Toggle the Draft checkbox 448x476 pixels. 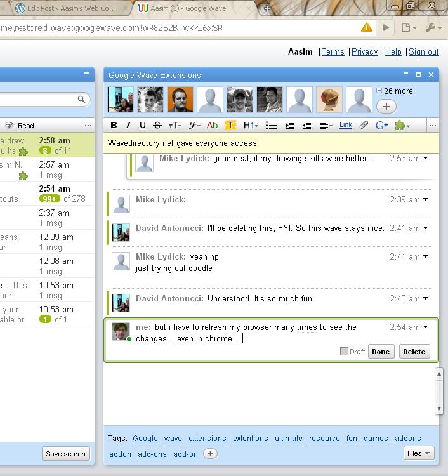(x=343, y=351)
